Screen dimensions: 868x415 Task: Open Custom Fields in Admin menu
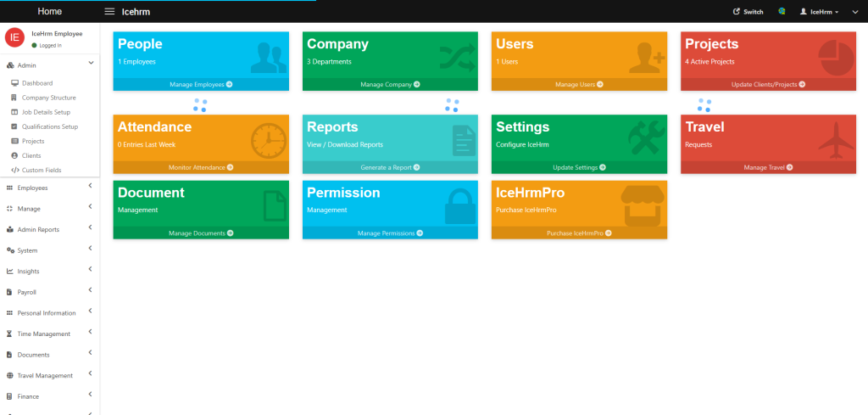tap(42, 170)
